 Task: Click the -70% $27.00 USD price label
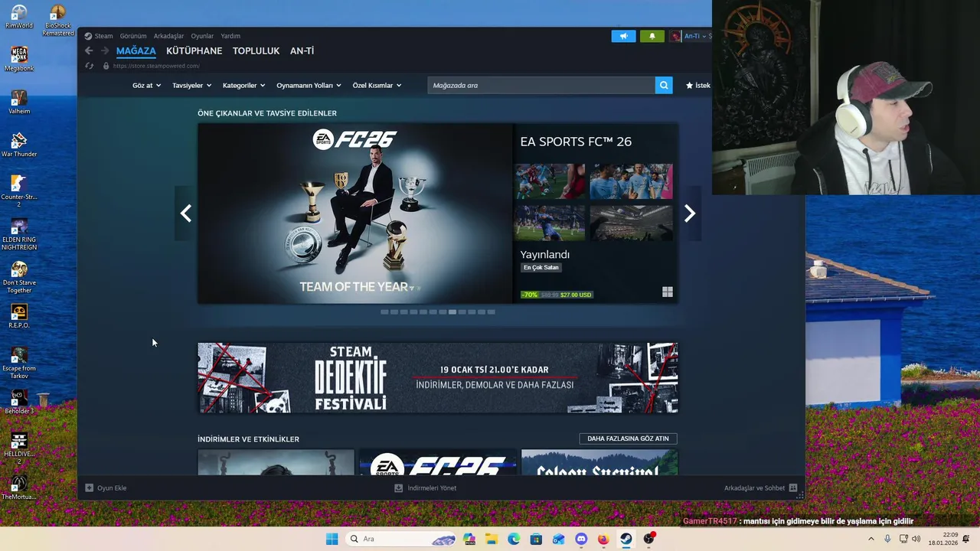[x=557, y=295]
